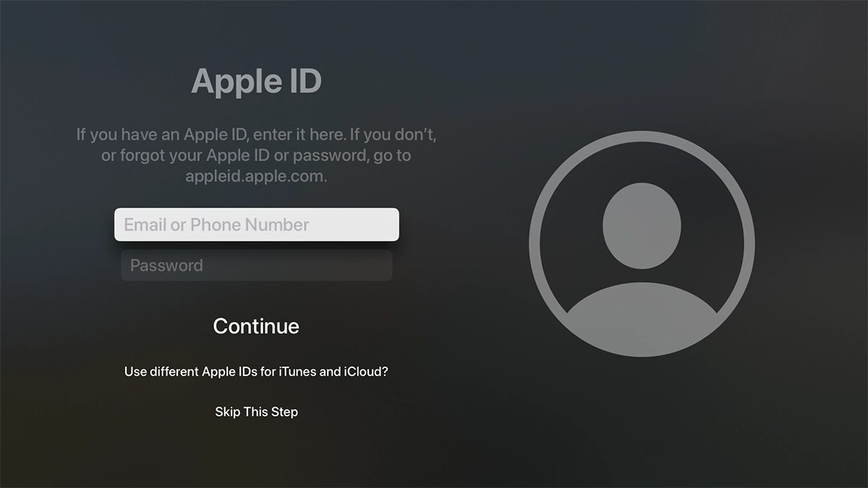Select the Continue label below the password field
868x488 pixels.
256,326
